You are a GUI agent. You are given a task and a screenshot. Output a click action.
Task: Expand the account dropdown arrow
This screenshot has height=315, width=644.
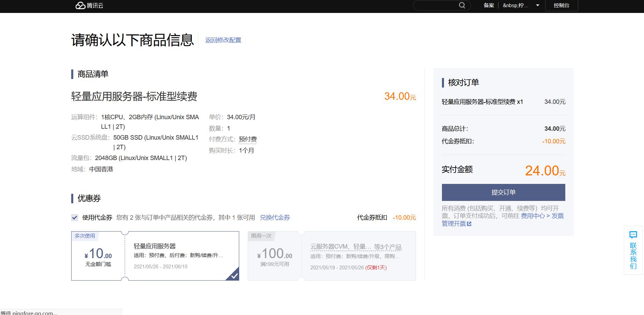point(537,5)
